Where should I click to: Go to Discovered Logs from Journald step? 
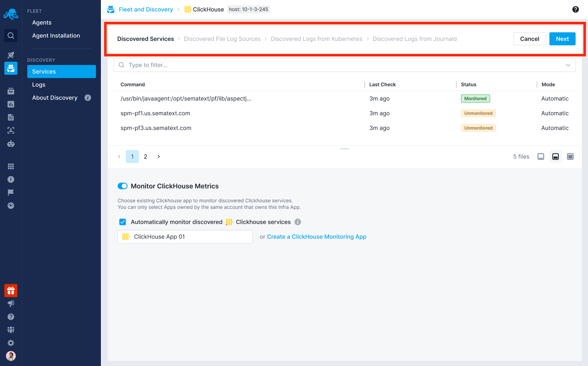click(x=415, y=39)
